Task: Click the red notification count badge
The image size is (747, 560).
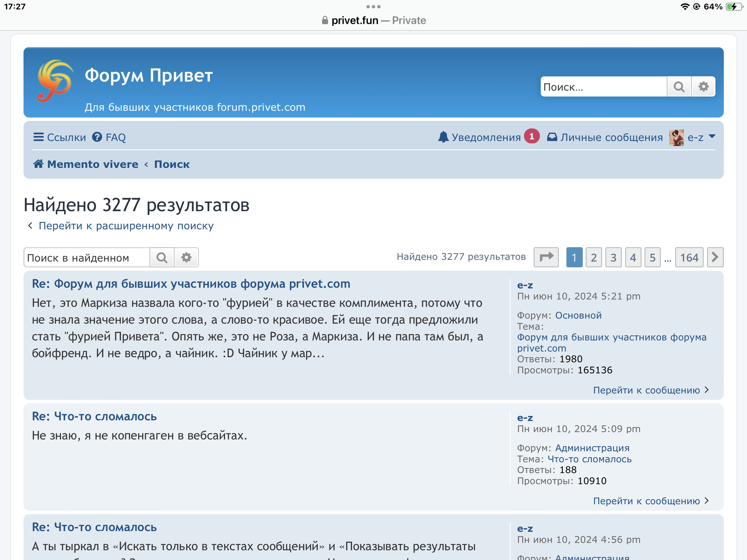Action: pos(532,136)
